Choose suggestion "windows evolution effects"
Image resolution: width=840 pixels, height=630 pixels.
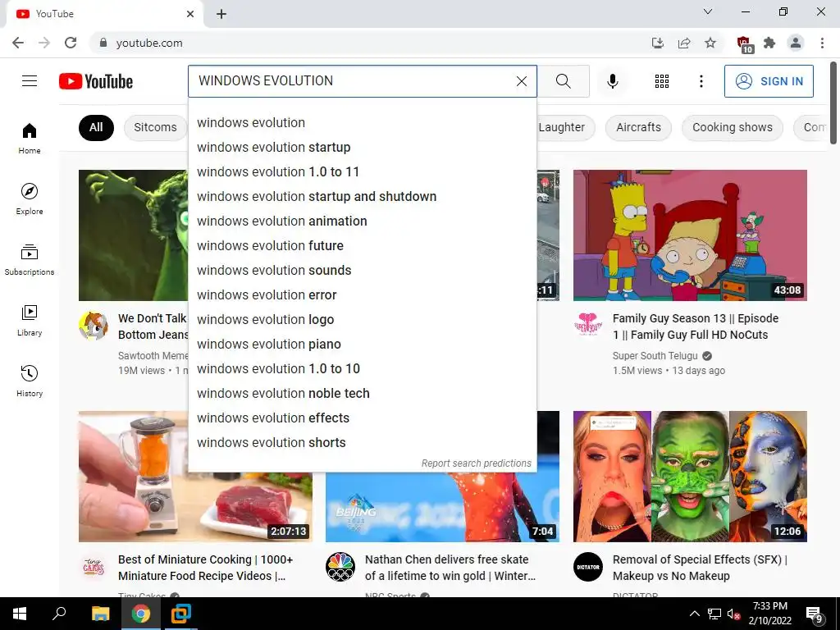pos(363,418)
